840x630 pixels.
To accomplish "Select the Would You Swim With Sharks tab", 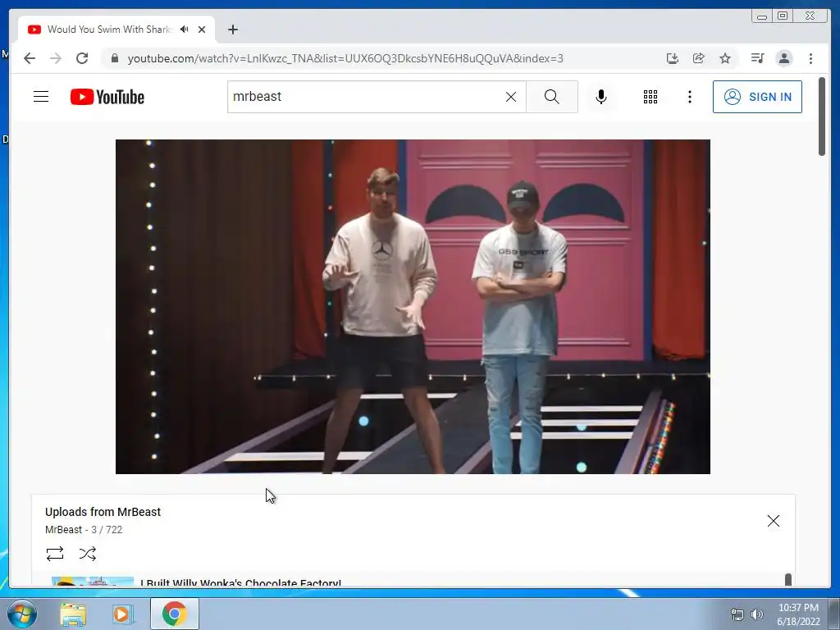I will tap(116, 30).
